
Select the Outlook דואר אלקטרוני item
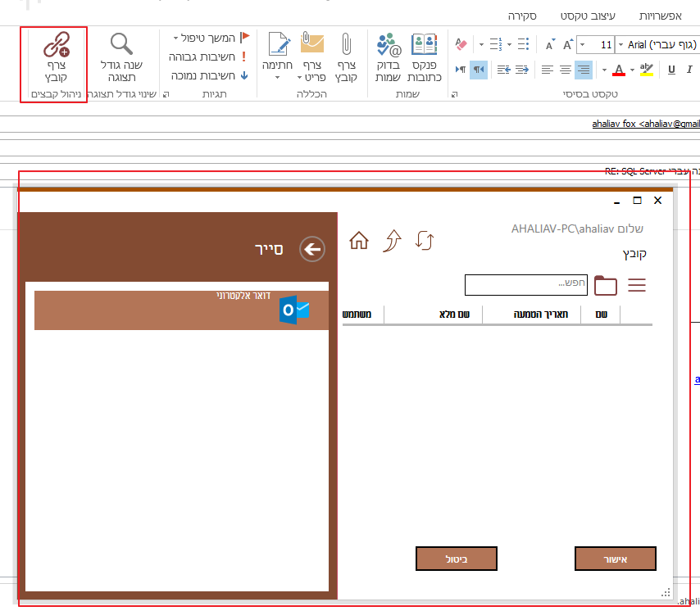pyautogui.click(x=182, y=310)
